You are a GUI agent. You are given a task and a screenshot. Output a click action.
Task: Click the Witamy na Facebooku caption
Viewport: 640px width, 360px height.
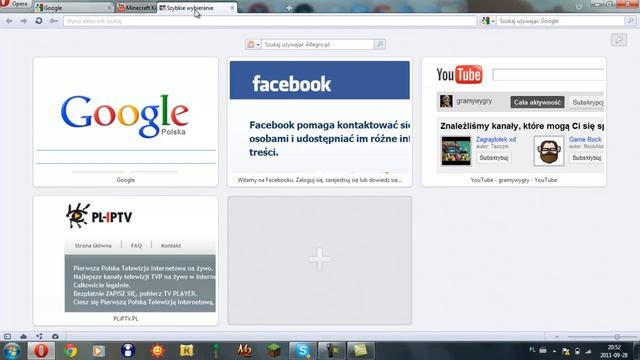tap(320, 180)
